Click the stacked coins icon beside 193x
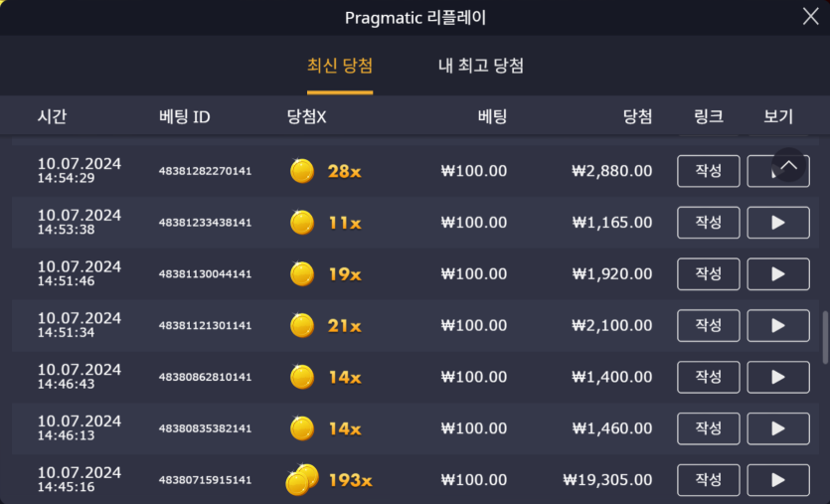This screenshot has height=504, width=830. pyautogui.click(x=301, y=480)
